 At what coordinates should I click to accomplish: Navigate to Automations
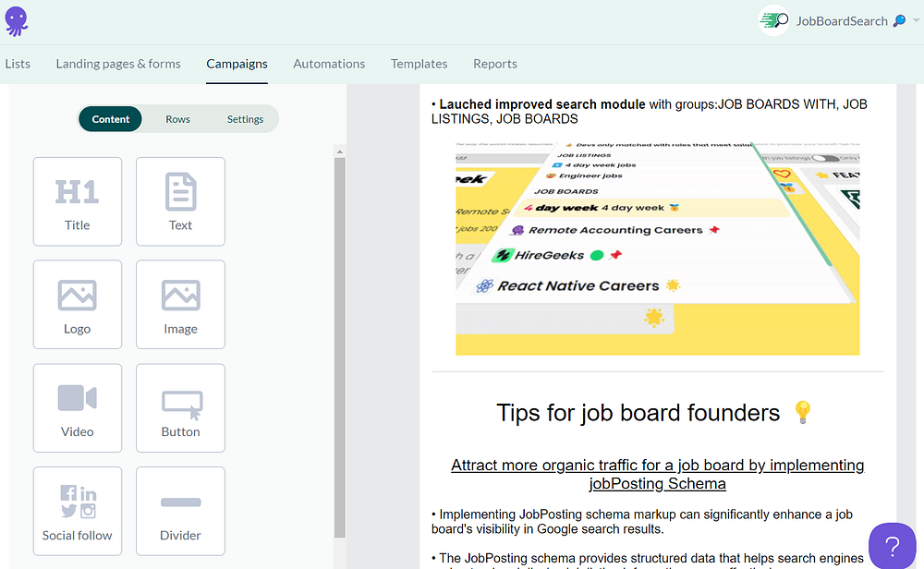tap(329, 64)
